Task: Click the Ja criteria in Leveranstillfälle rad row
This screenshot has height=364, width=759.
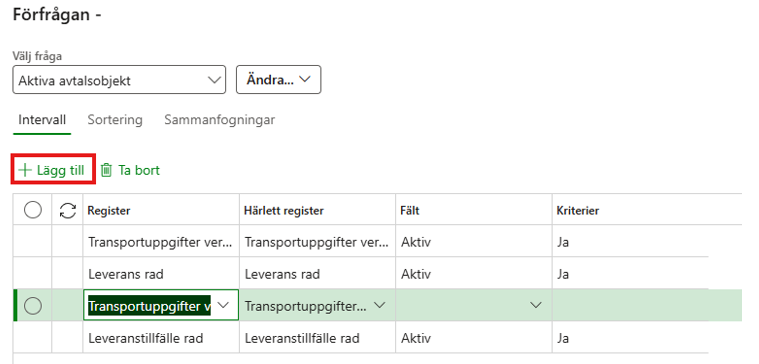Action: tap(630, 337)
